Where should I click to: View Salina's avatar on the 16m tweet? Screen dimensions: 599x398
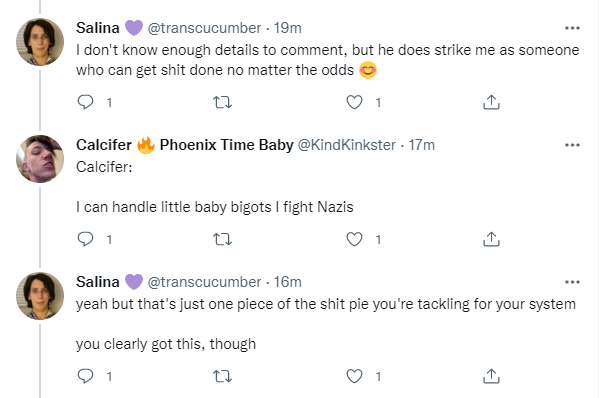pyautogui.click(x=40, y=296)
